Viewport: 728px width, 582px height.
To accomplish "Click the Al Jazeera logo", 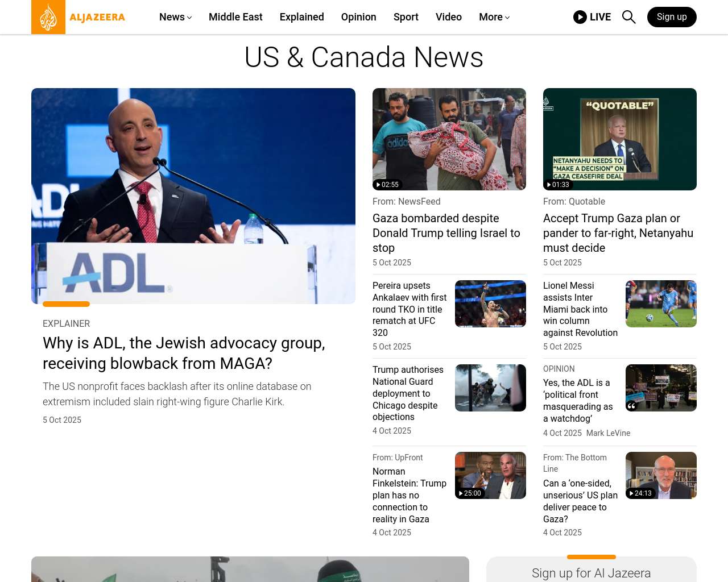I will point(78,17).
